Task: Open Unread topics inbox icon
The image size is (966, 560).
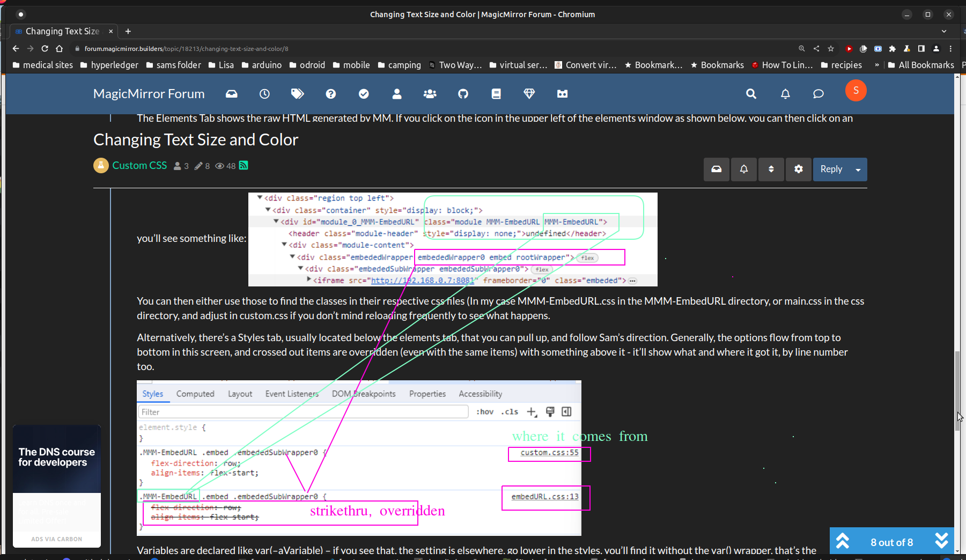Action: coord(231,93)
